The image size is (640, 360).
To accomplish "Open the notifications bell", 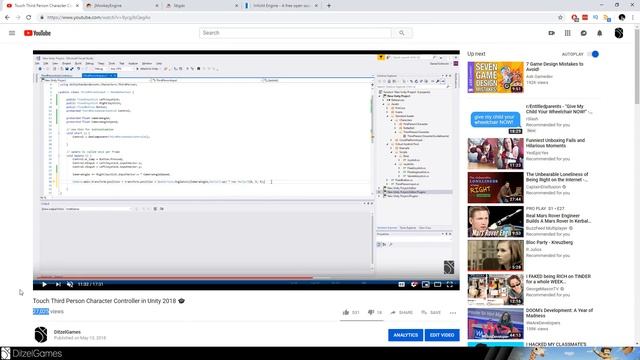I will (x=600, y=33).
